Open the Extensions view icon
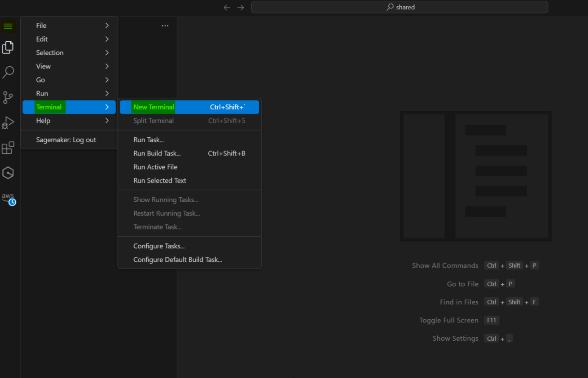588x378 pixels. coord(8,148)
